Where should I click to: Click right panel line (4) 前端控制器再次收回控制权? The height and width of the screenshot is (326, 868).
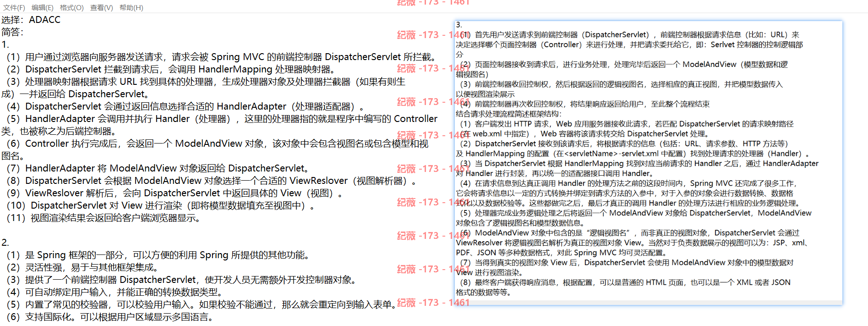pyautogui.click(x=585, y=104)
